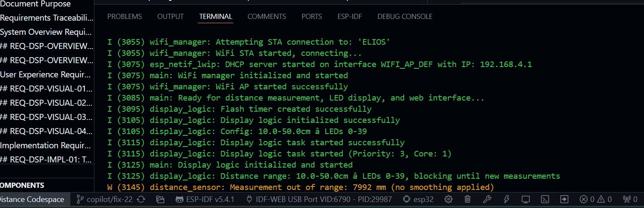Select 'Requirements Traceabili...' outline item

(46, 18)
